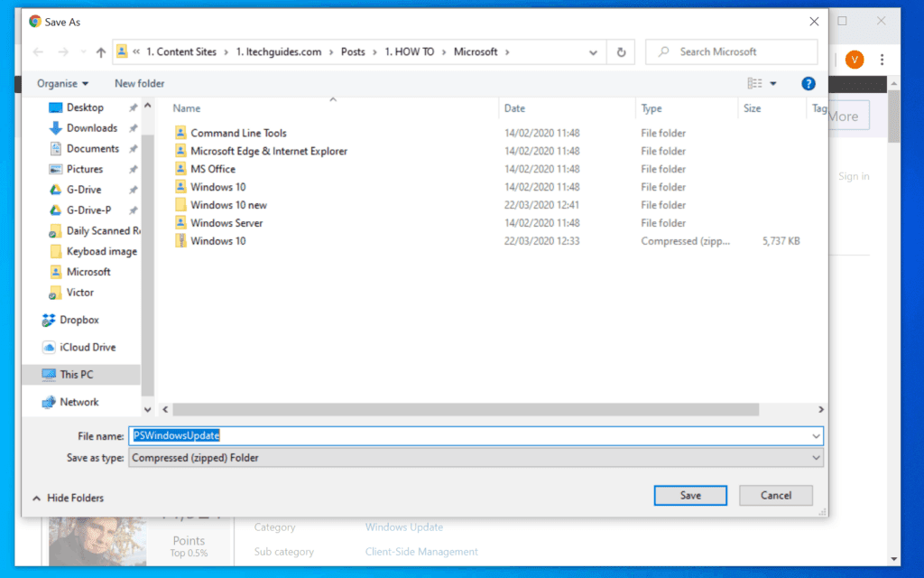Select Microsoft Edge & Internet Explorer folder
This screenshot has height=578, width=924.
click(269, 151)
